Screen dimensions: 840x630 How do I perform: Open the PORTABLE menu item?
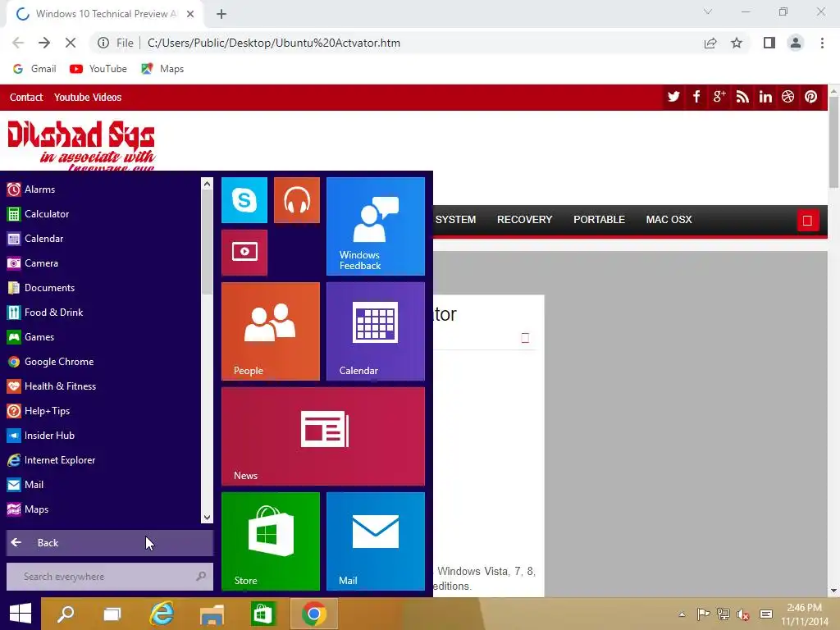pyautogui.click(x=599, y=220)
